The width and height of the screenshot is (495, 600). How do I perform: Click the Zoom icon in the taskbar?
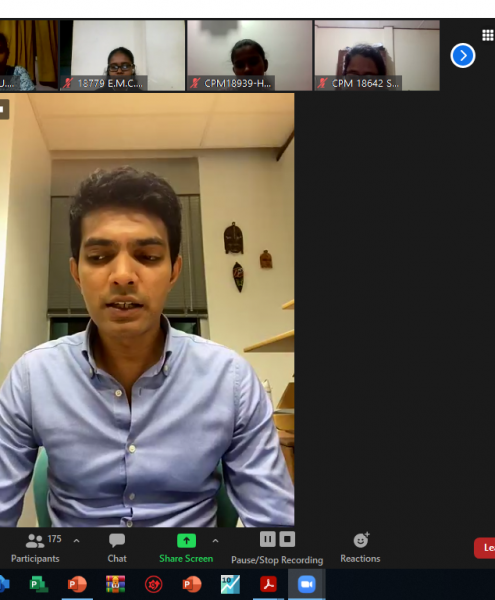307,584
